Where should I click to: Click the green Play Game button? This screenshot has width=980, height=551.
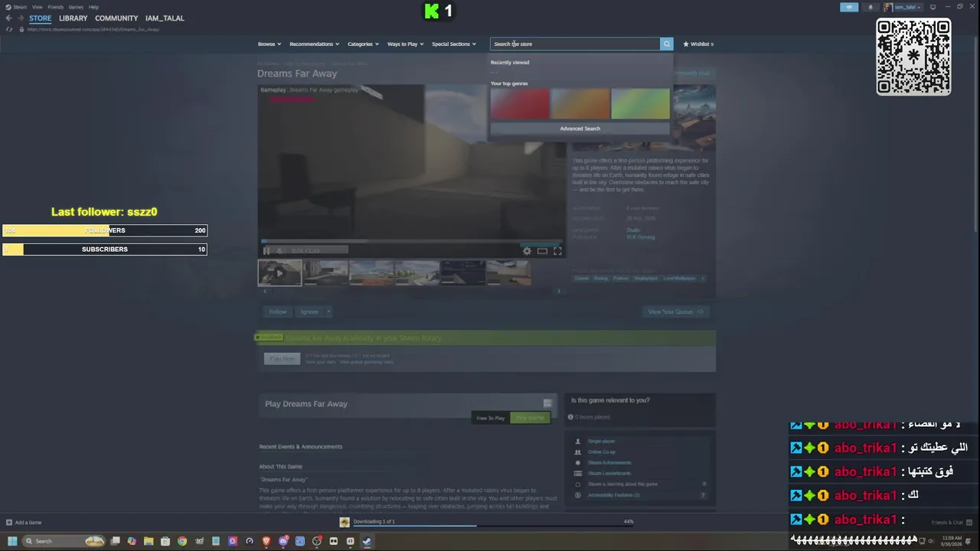[x=530, y=418]
